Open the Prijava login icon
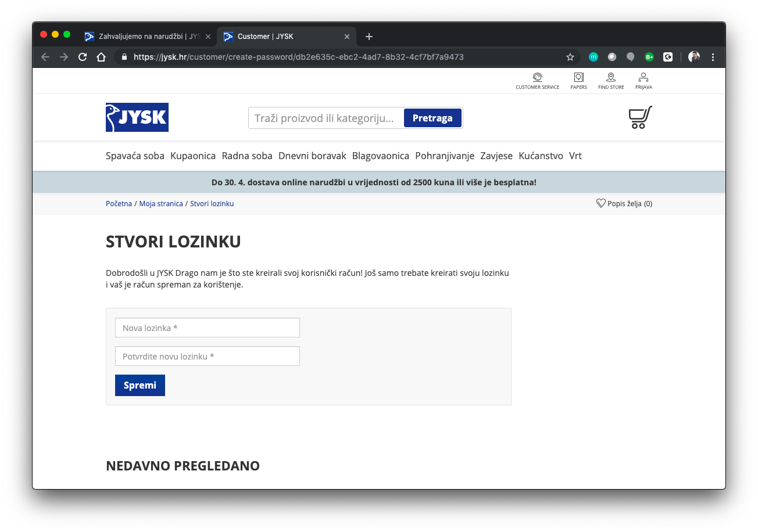The image size is (758, 532). coord(643,78)
